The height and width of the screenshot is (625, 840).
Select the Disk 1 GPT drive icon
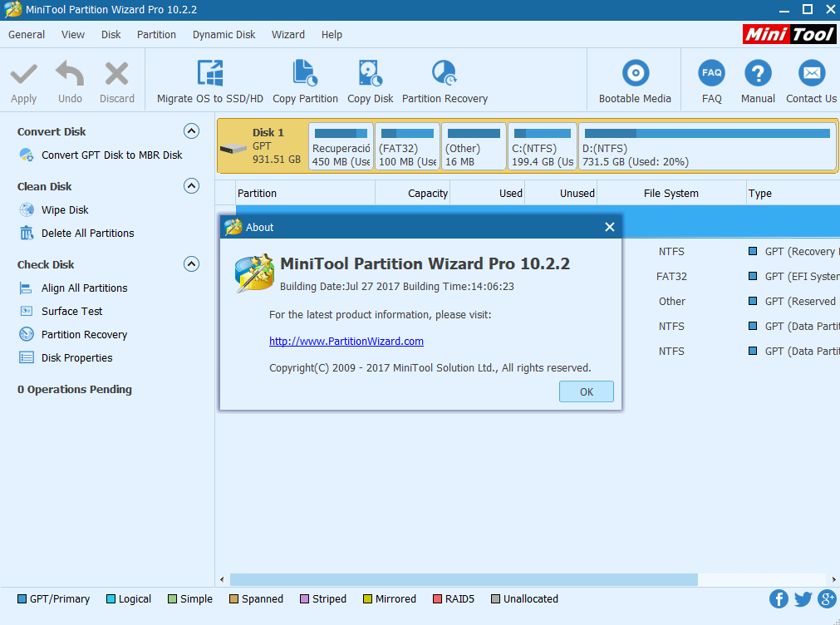click(x=233, y=149)
